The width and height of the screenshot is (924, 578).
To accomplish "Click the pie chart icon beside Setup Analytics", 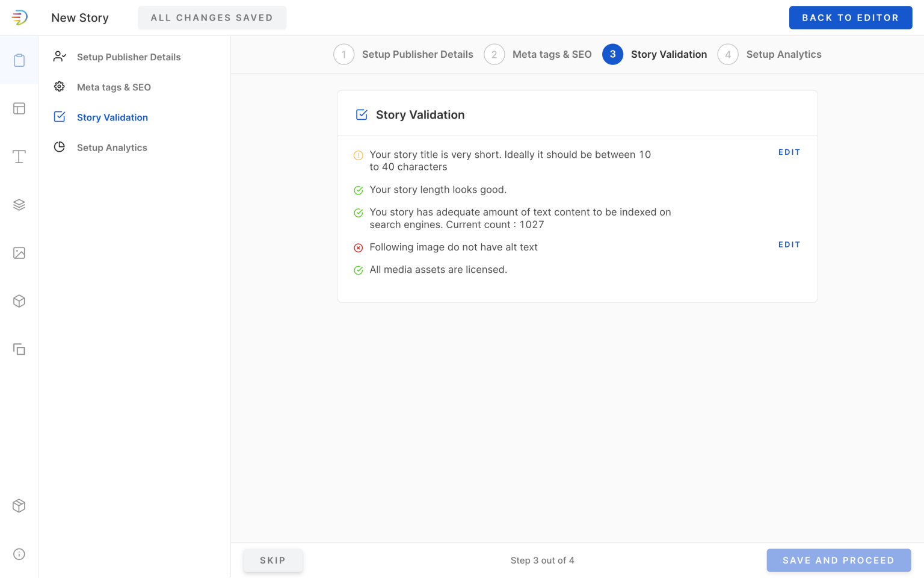I will tap(59, 147).
